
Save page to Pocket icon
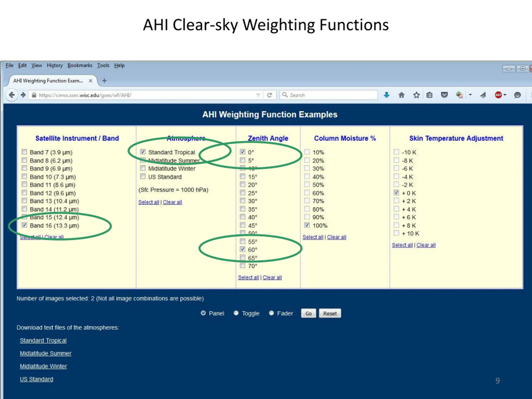(444, 95)
